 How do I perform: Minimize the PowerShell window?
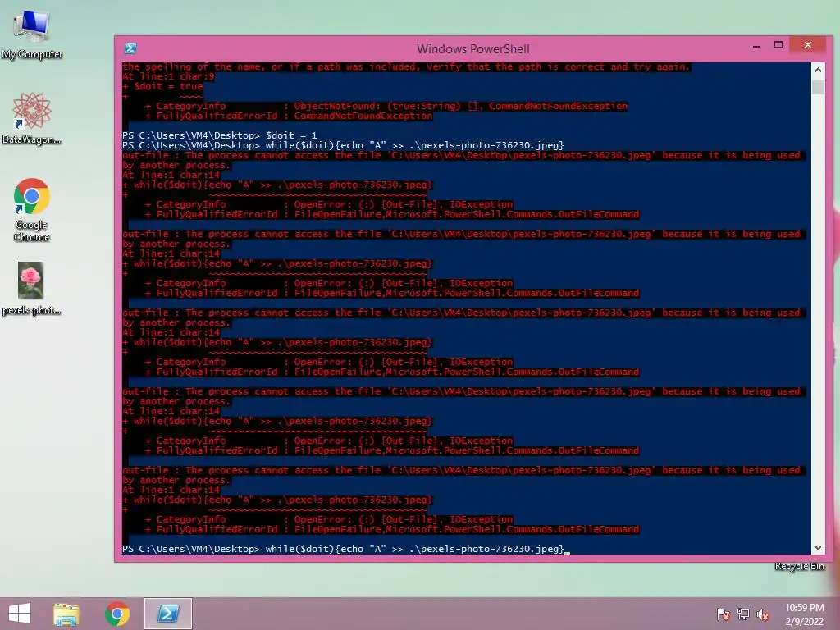[x=756, y=46]
